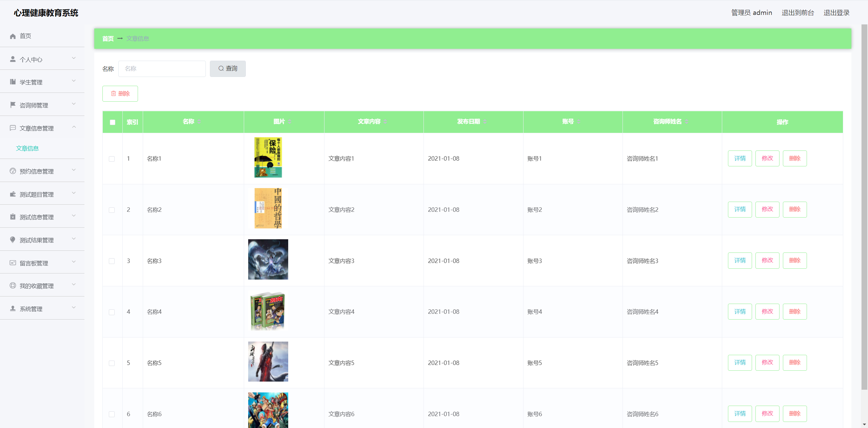Click the home icon in sidebar
The height and width of the screenshot is (428, 868).
tap(13, 36)
